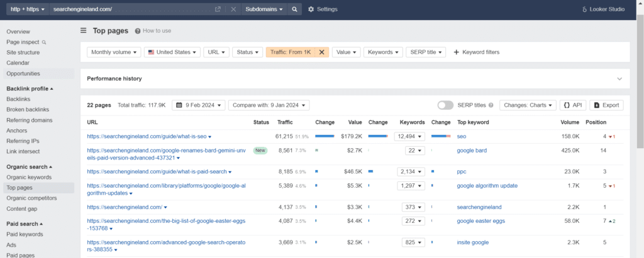Open Paid keywords in sidebar

coord(25,234)
